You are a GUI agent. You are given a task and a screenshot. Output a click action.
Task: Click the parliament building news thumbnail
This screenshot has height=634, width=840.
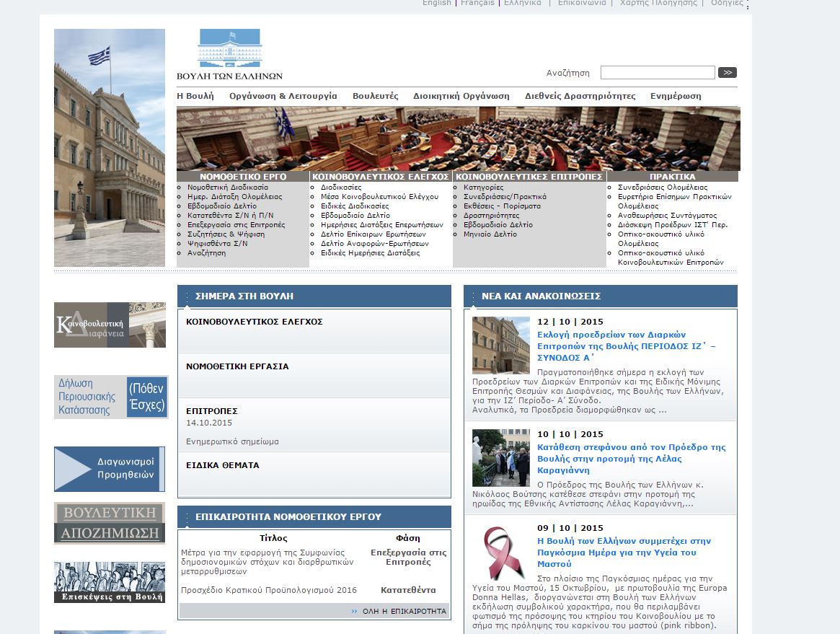(500, 345)
